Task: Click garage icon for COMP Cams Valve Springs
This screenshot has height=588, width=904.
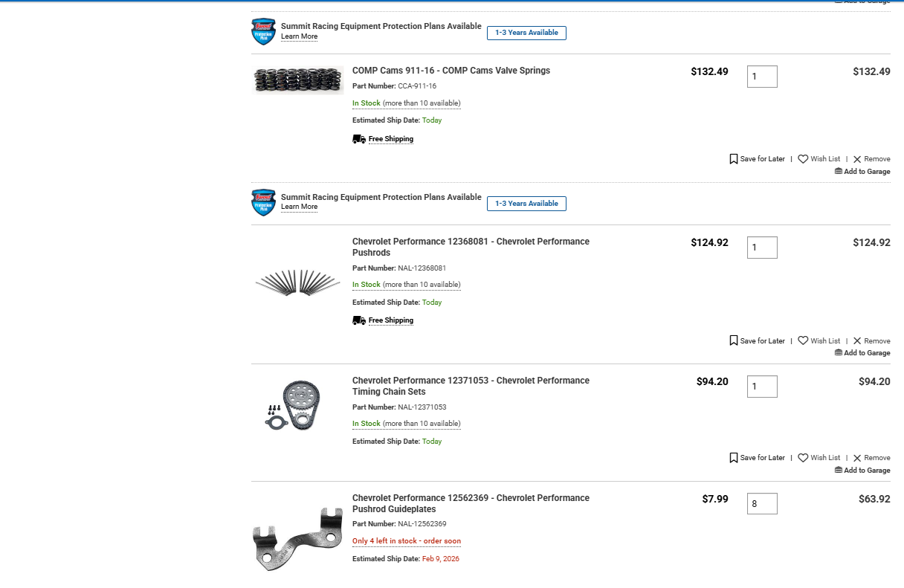Action: [839, 172]
